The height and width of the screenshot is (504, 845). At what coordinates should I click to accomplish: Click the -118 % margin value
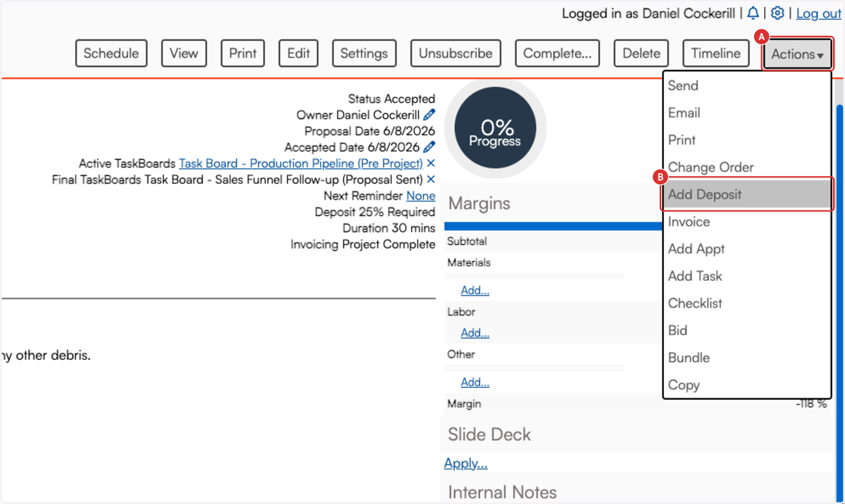coord(811,404)
